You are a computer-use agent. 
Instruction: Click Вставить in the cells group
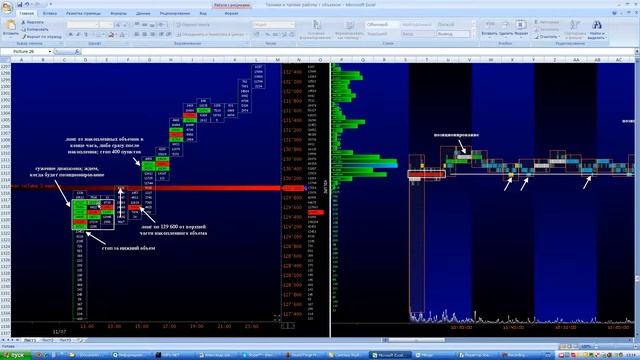pyautogui.click(x=489, y=29)
